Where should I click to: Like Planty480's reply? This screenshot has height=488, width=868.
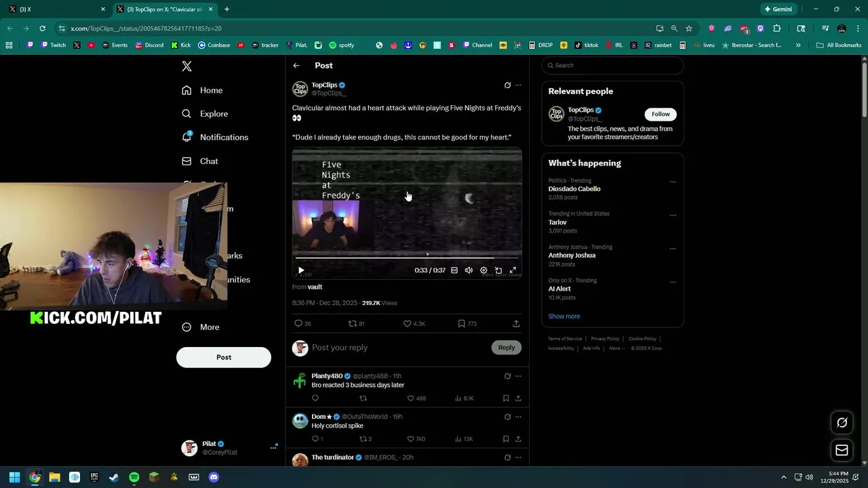[x=410, y=399]
